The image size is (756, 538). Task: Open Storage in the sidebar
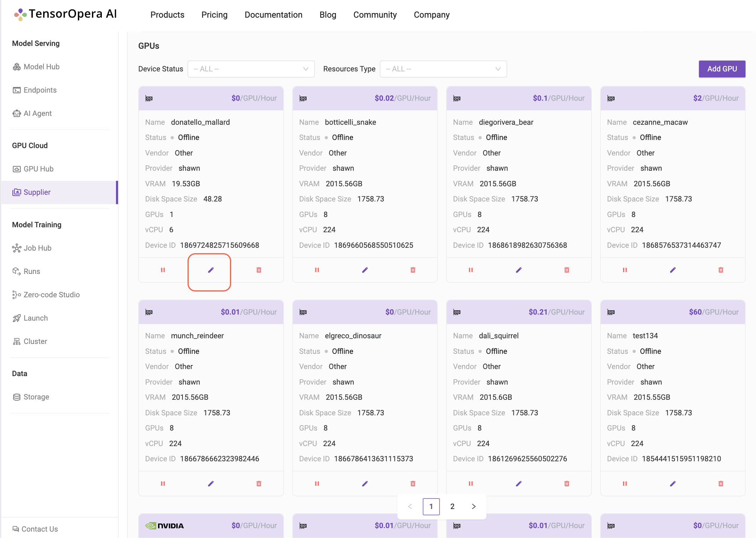pyautogui.click(x=31, y=397)
